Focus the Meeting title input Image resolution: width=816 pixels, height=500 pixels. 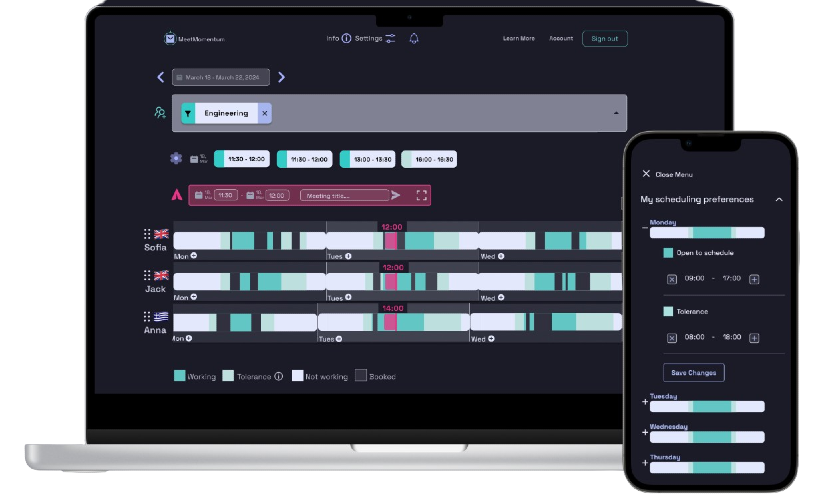coord(345,196)
